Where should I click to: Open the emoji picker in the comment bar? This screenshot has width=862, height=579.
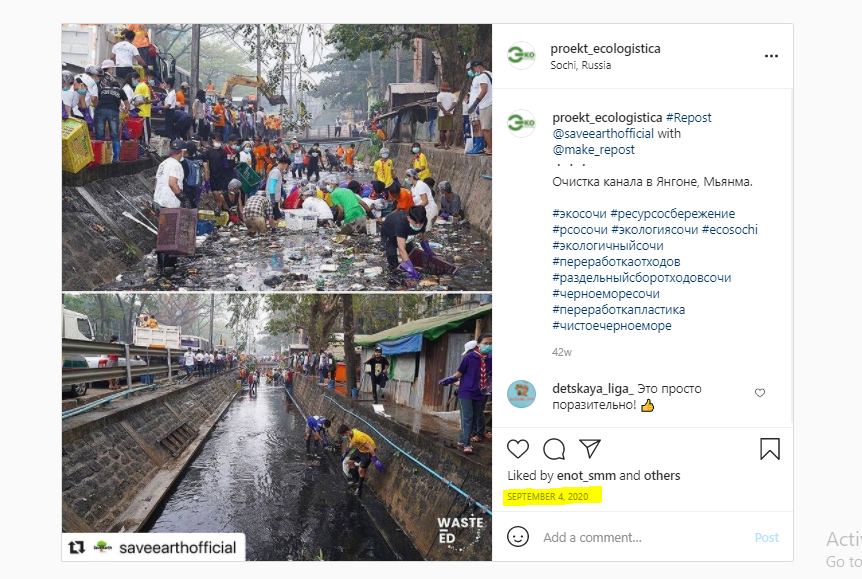[517, 537]
